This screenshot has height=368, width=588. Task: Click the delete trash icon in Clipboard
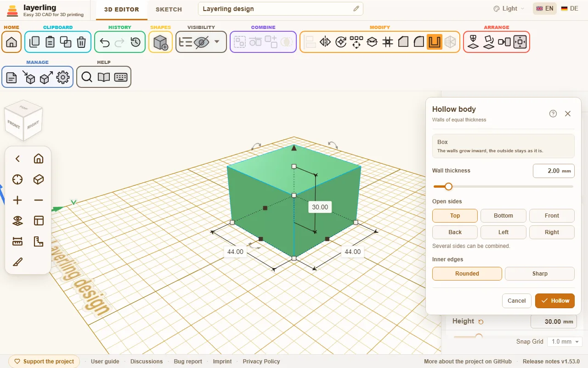(81, 42)
